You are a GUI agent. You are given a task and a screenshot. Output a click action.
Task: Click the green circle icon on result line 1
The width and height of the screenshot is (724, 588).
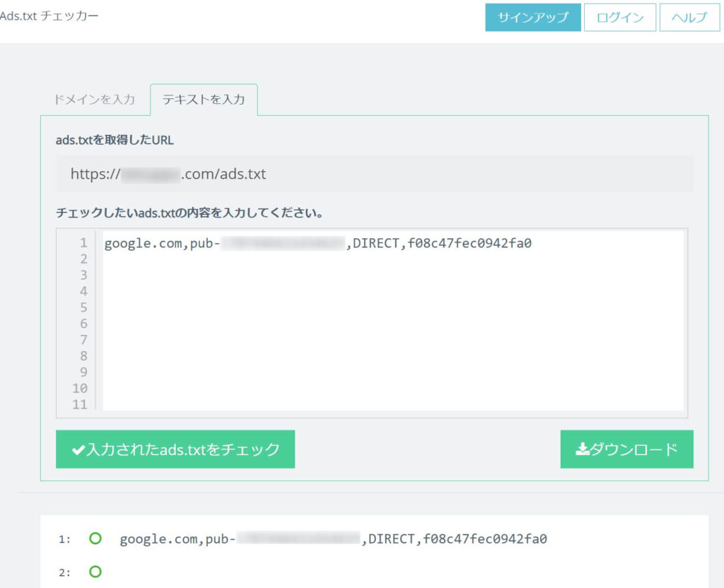(x=95, y=538)
